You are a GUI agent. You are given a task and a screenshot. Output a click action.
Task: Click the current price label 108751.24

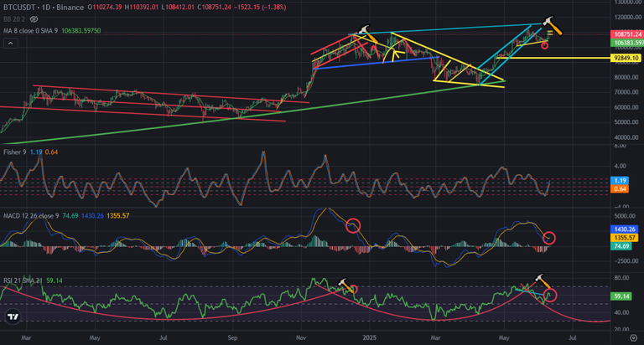click(628, 34)
